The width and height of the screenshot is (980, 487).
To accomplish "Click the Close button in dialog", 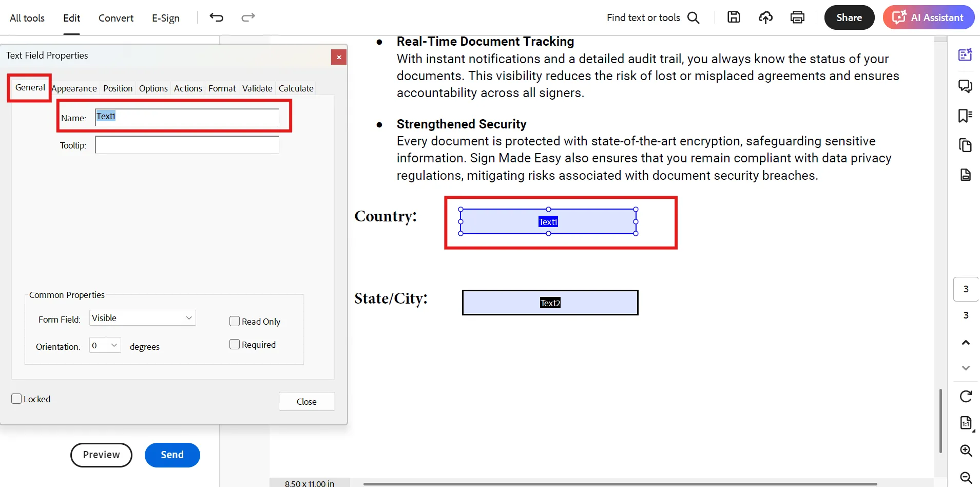I will click(x=306, y=402).
